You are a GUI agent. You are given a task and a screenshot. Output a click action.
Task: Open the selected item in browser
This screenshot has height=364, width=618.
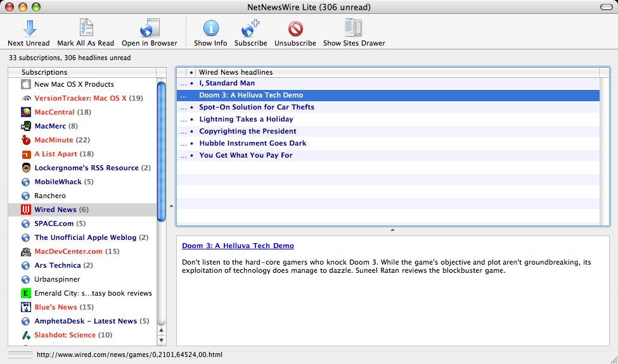click(x=150, y=28)
